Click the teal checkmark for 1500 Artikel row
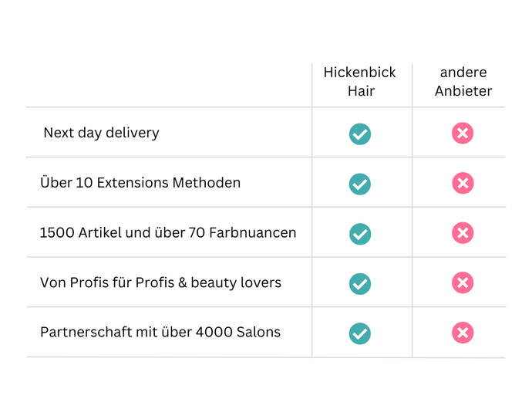 [x=360, y=234]
